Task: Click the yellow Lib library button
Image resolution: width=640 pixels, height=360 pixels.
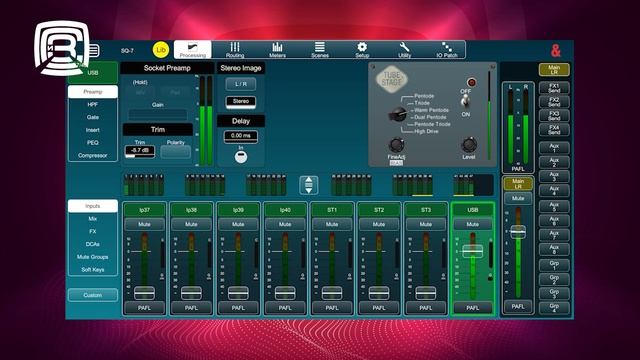Action: (x=161, y=50)
